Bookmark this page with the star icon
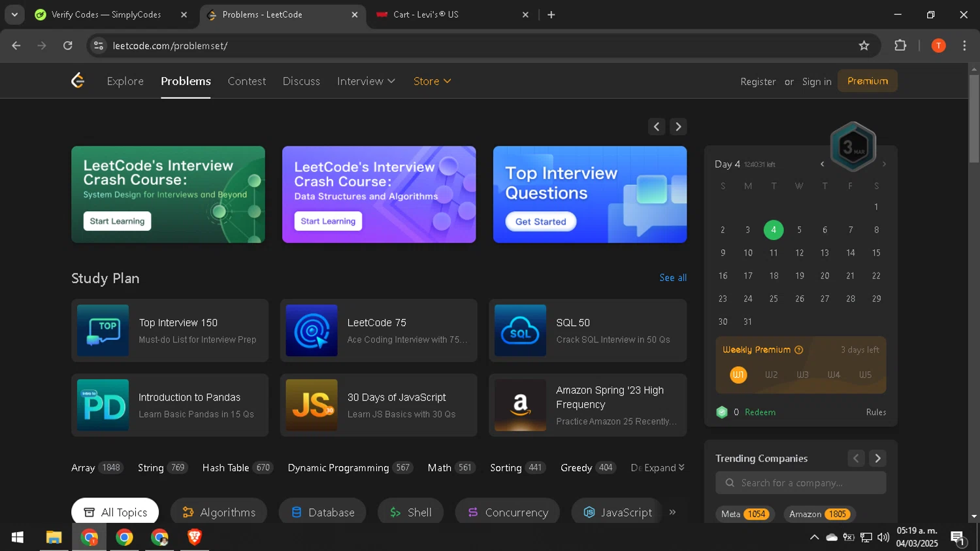The width and height of the screenshot is (980, 551). (x=864, y=46)
